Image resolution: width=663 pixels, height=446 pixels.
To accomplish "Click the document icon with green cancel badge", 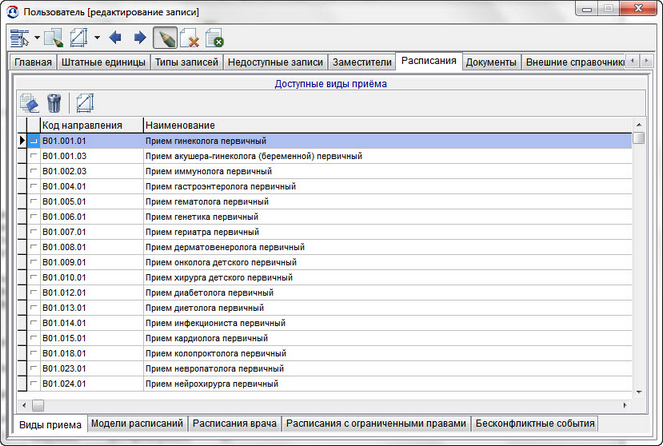I will (214, 38).
